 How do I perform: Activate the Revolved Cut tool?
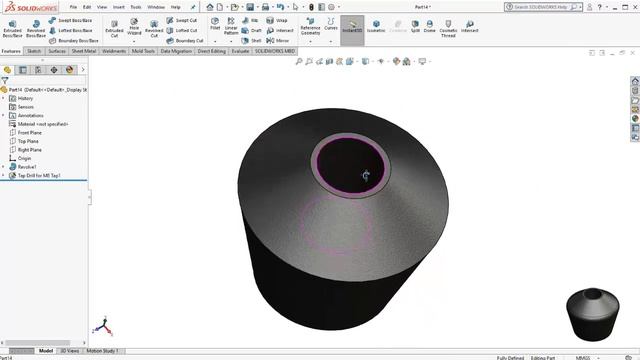[154, 29]
